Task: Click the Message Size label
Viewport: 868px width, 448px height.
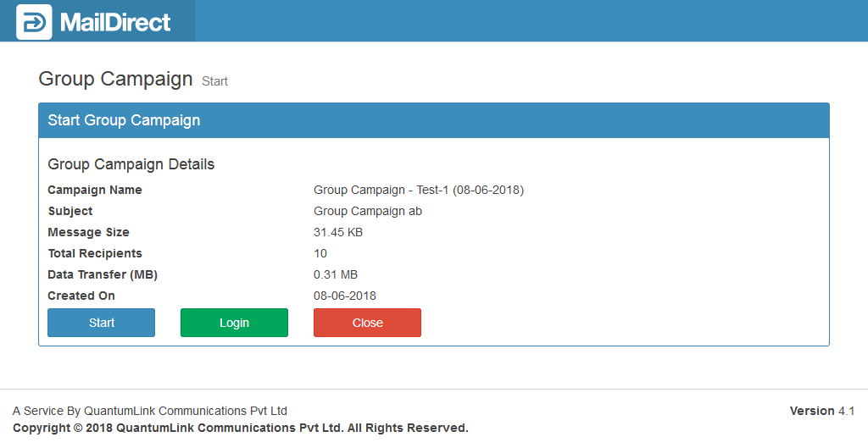Action: pos(88,232)
